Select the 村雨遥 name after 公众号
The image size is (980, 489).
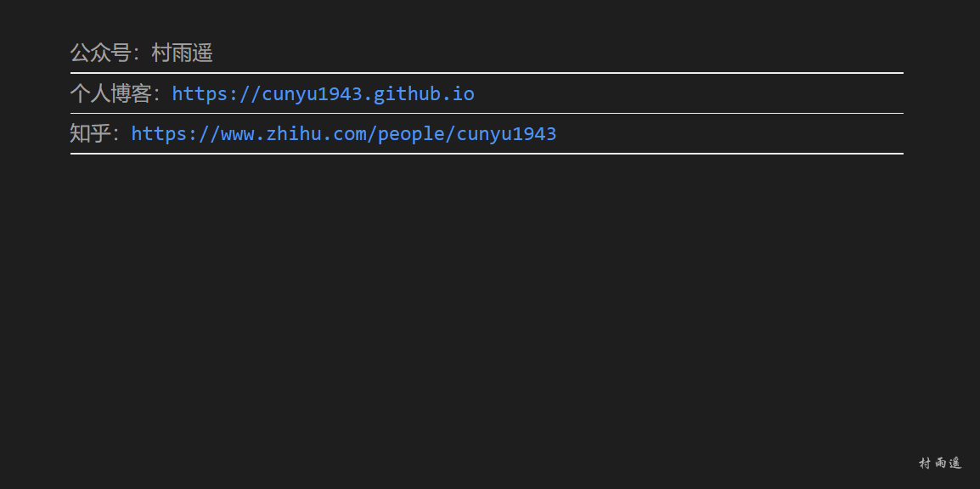coord(182,53)
